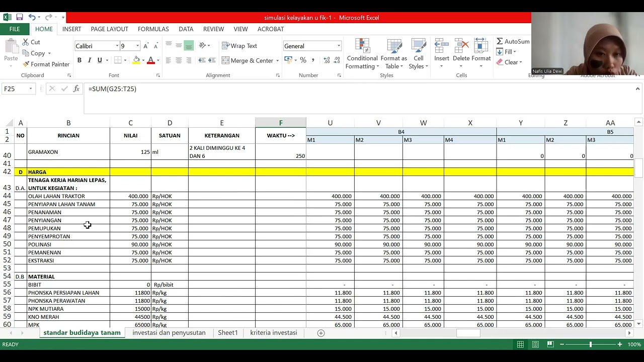Switch to the DATA ribbon tab
644x362 pixels.
point(186,29)
